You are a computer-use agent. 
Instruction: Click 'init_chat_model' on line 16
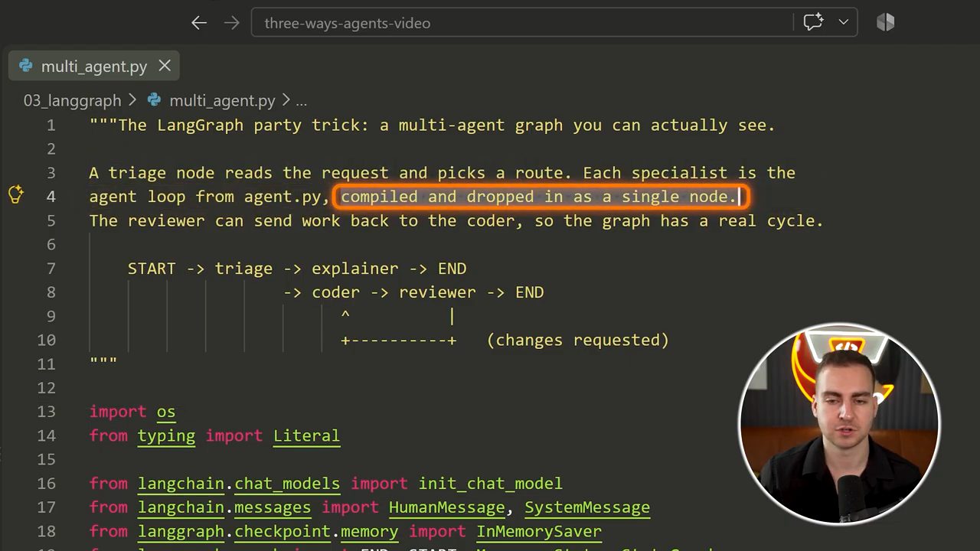click(x=490, y=484)
